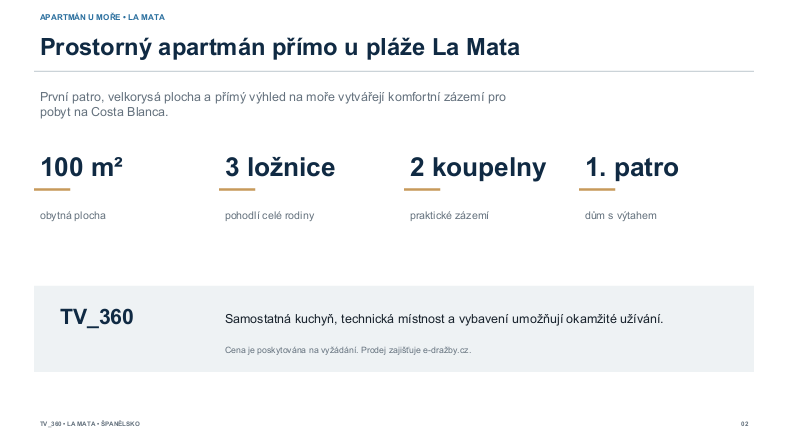
Task: Select the TV_360 code in gray box
Action: pos(97,317)
